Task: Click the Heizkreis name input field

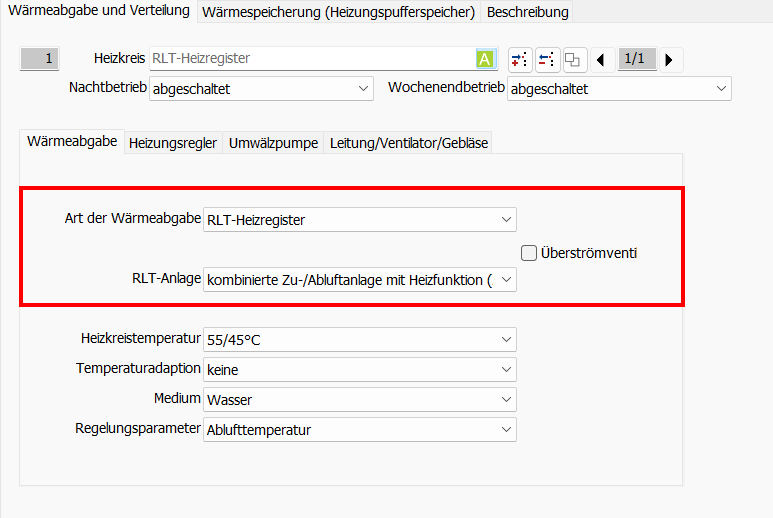Action: tap(310, 59)
